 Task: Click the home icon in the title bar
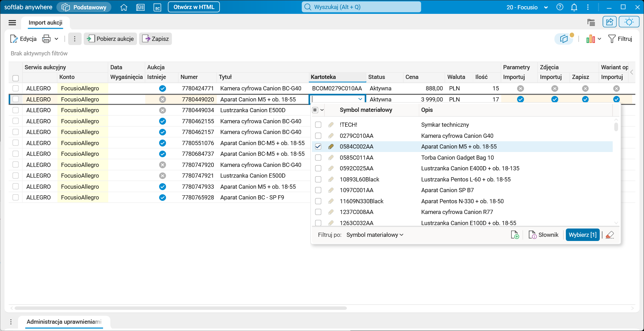(124, 7)
